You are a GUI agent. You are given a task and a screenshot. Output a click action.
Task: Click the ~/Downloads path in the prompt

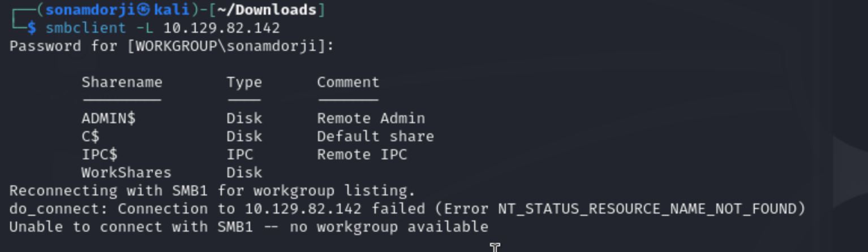(x=276, y=10)
